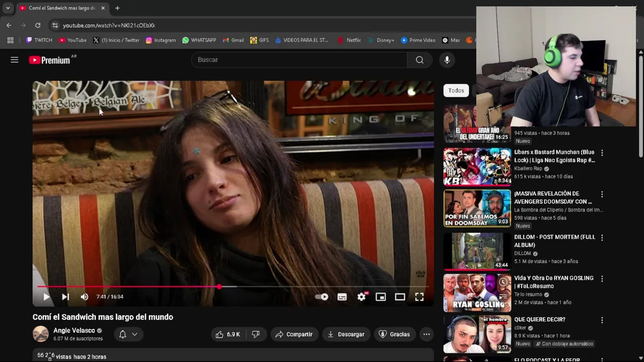The image size is (644, 362).
Task: Click the Buscar search field
Action: (299, 60)
